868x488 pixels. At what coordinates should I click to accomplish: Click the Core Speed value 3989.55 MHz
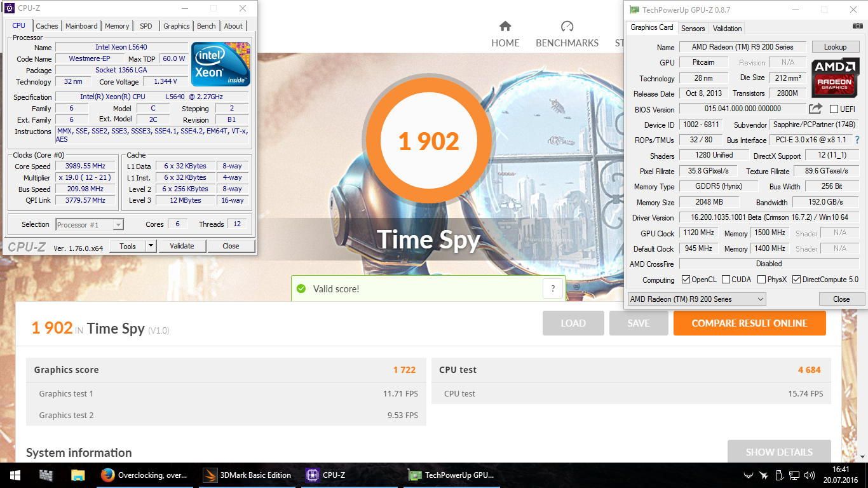point(85,166)
